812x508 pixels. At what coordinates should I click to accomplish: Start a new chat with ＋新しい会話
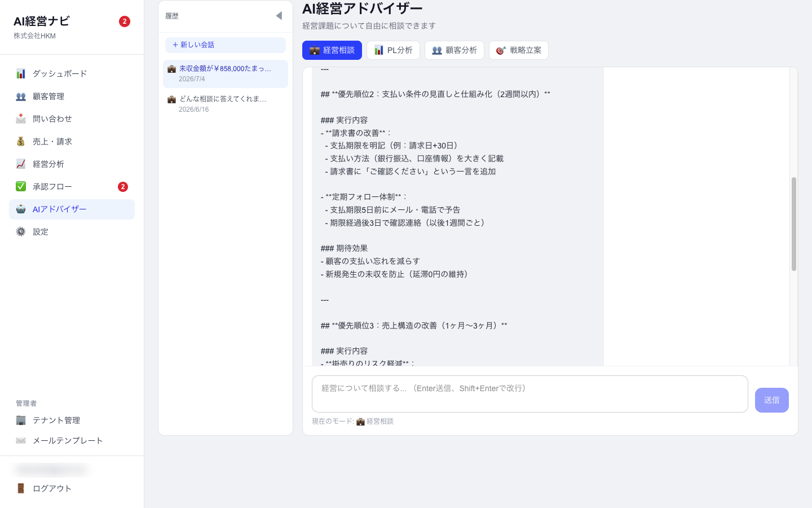(226, 45)
